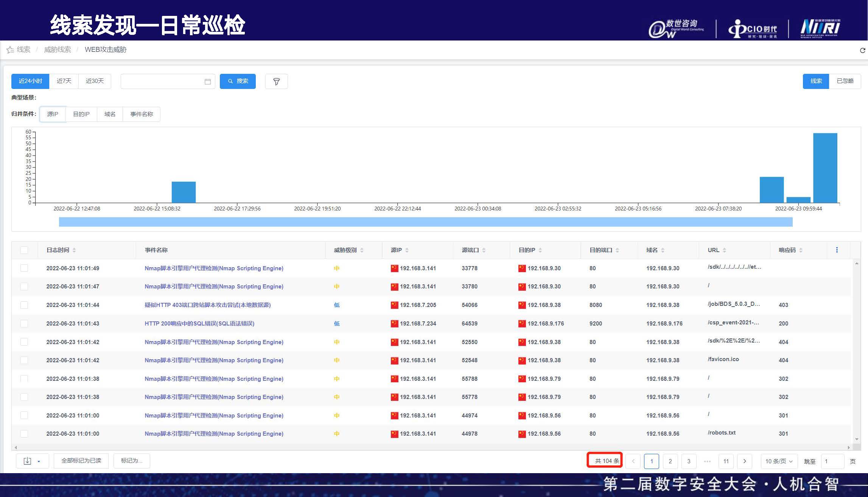This screenshot has width=868, height=497.
Task: Open HTTP 200响应中的SQL错误 event link
Action: 199,324
